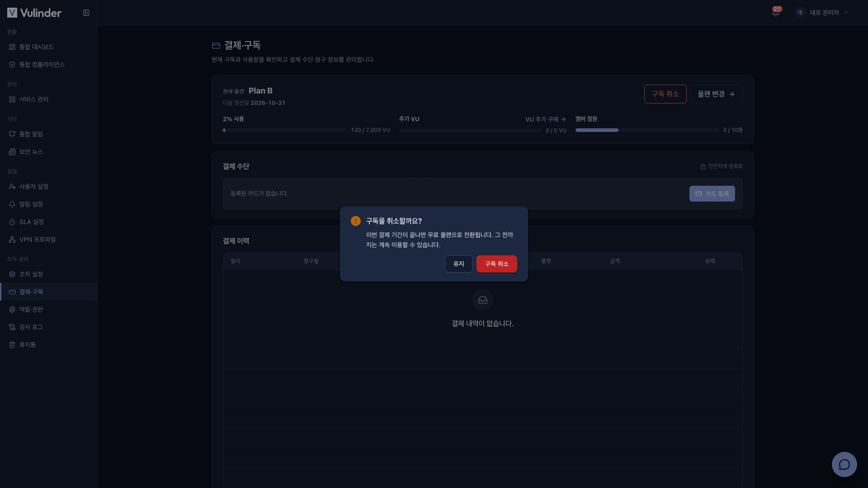Click the 카드 등록 button
868x488 pixels.
click(712, 194)
